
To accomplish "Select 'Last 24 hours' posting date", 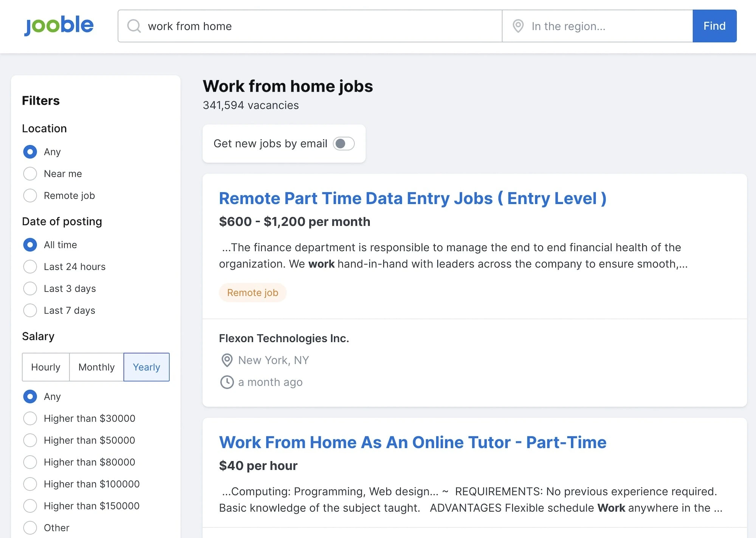I will click(30, 266).
